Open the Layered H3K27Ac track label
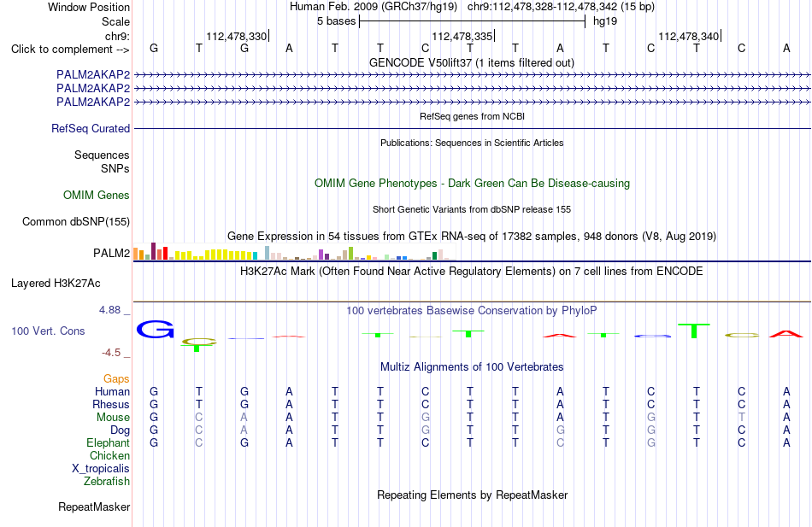Viewport: 812px width, 527px height. click(56, 284)
